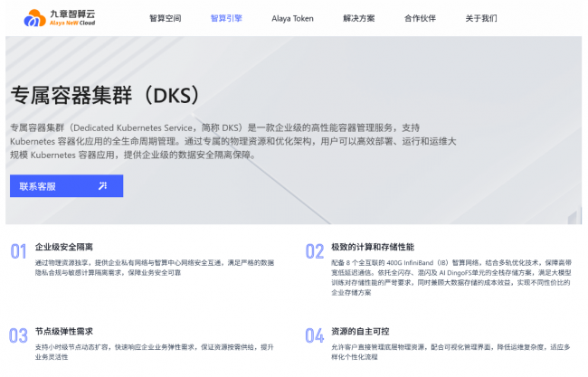Click the 企业级安全隔离 heading
The width and height of the screenshot is (588, 377).
64,247
